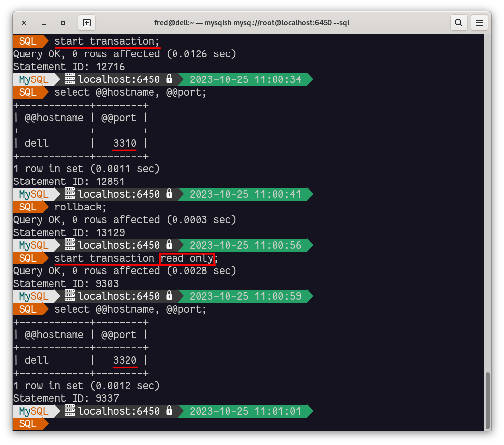This screenshot has width=504, height=445.
Task: Click localhost:6450 label at 11:00:59
Action: pos(118,296)
